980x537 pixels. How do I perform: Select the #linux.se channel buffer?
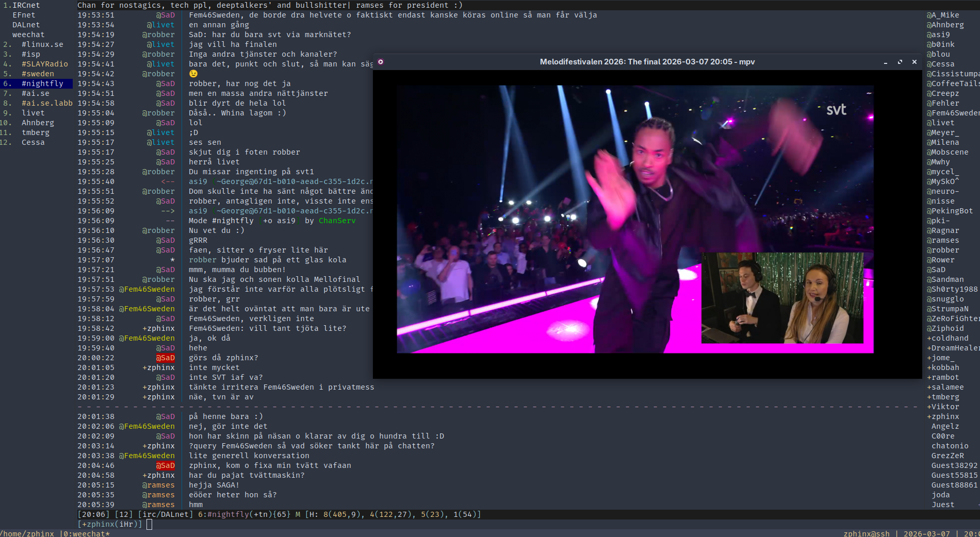42,44
